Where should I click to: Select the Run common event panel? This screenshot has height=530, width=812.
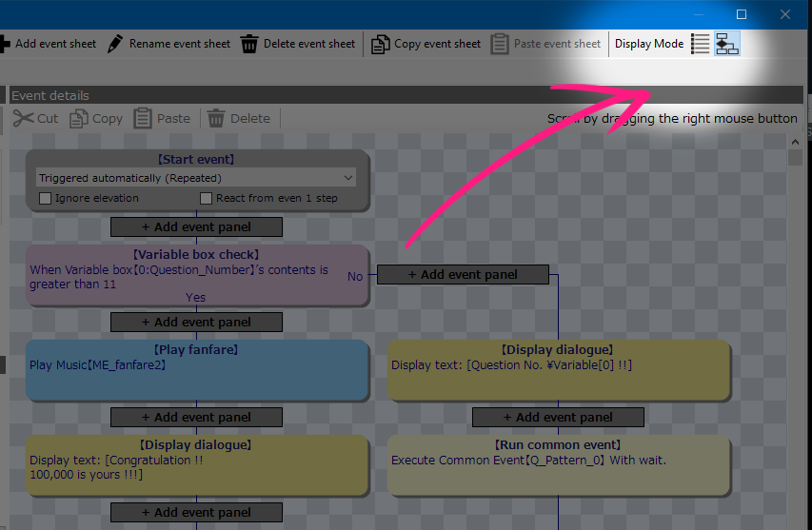pos(559,465)
